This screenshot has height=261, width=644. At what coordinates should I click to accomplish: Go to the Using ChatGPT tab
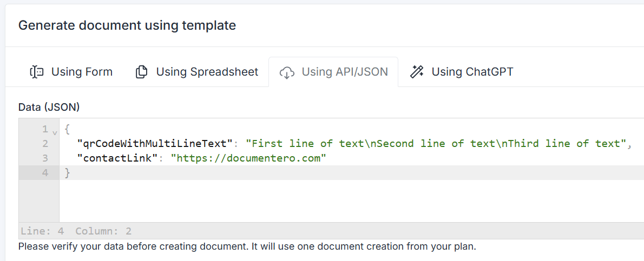(472, 72)
